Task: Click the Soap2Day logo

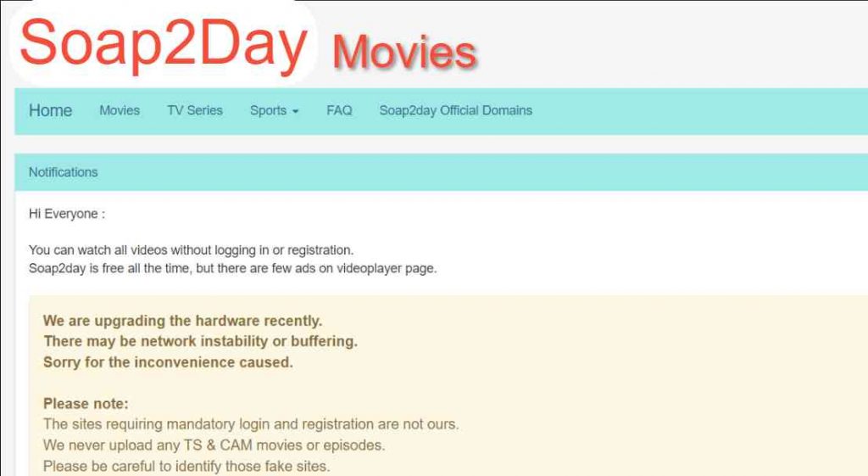Action: click(x=162, y=43)
